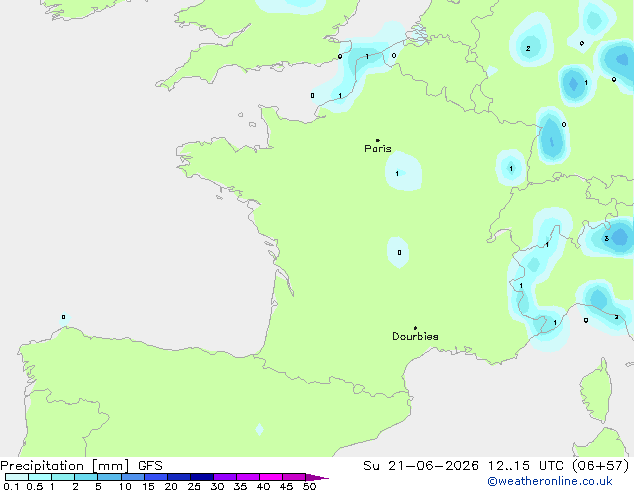Pick the 5–10 mm legend swatch
This screenshot has width=634, height=490.
click(109, 477)
